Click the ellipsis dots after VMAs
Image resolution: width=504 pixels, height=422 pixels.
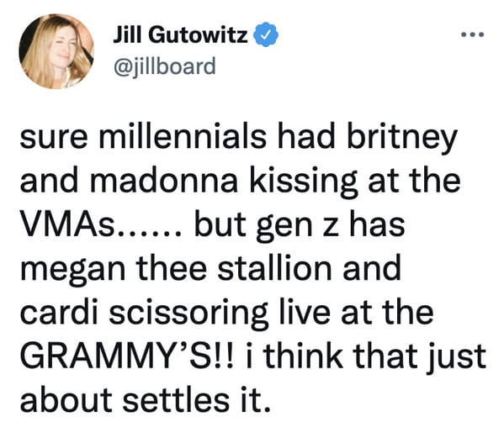[x=150, y=232]
